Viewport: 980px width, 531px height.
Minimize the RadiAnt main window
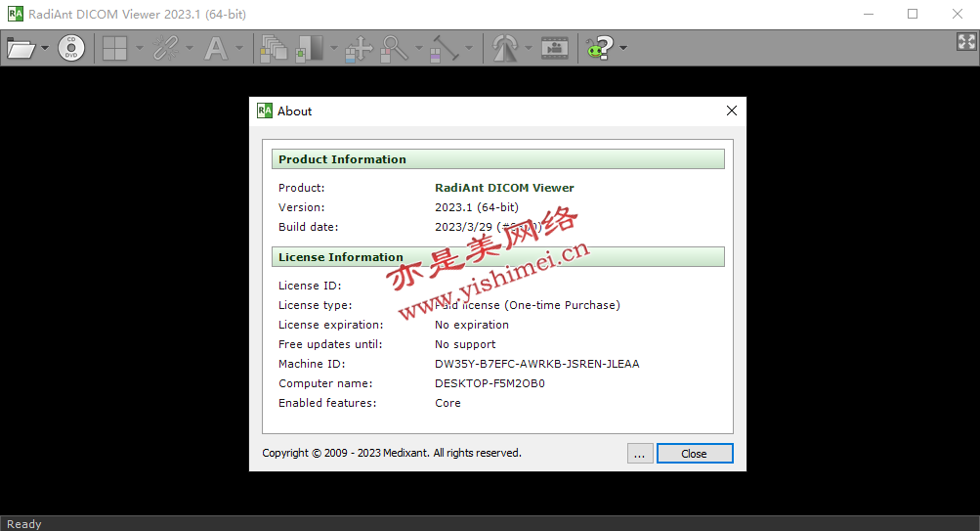click(868, 14)
